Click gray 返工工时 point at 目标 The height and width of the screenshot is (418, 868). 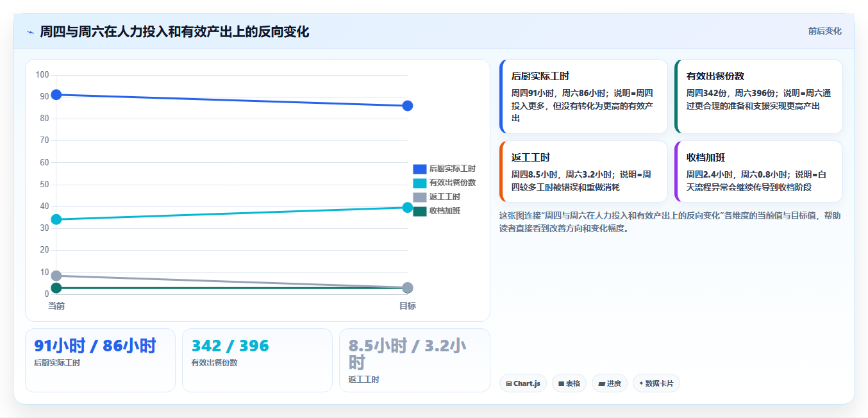tap(408, 287)
